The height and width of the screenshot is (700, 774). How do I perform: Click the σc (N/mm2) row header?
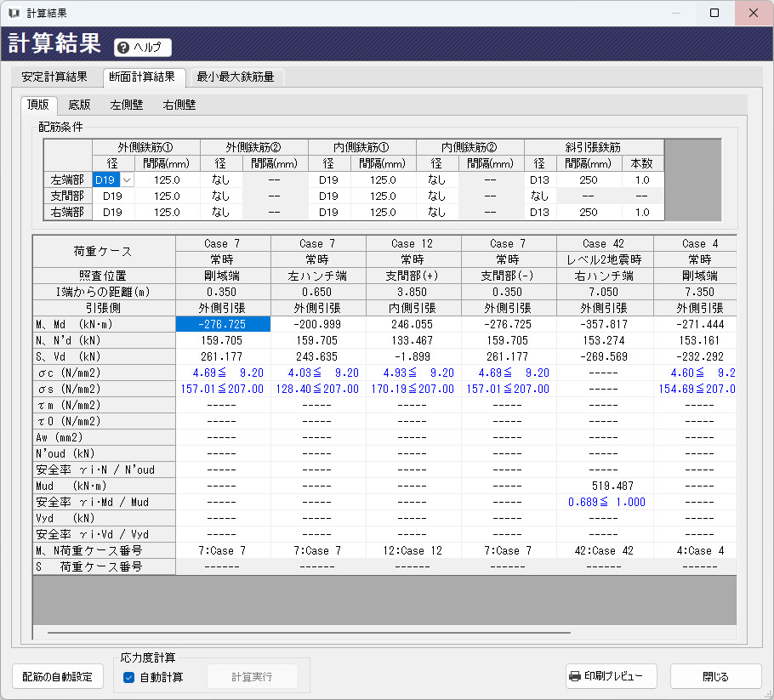point(104,373)
